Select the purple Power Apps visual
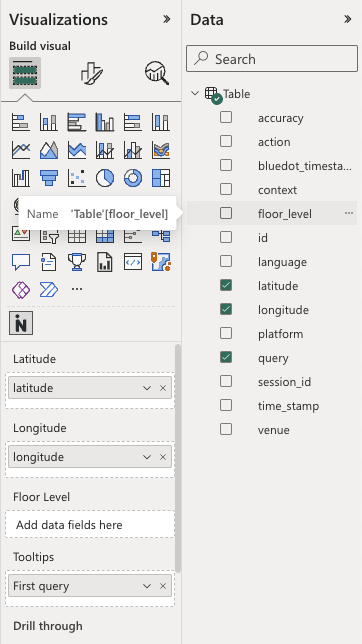This screenshot has width=362, height=644. point(21,290)
